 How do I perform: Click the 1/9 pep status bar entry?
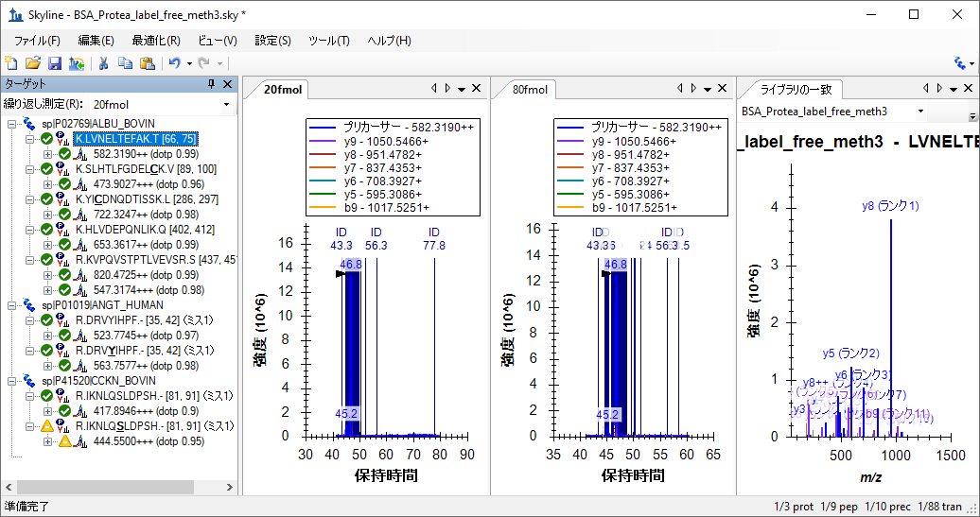coord(839,507)
